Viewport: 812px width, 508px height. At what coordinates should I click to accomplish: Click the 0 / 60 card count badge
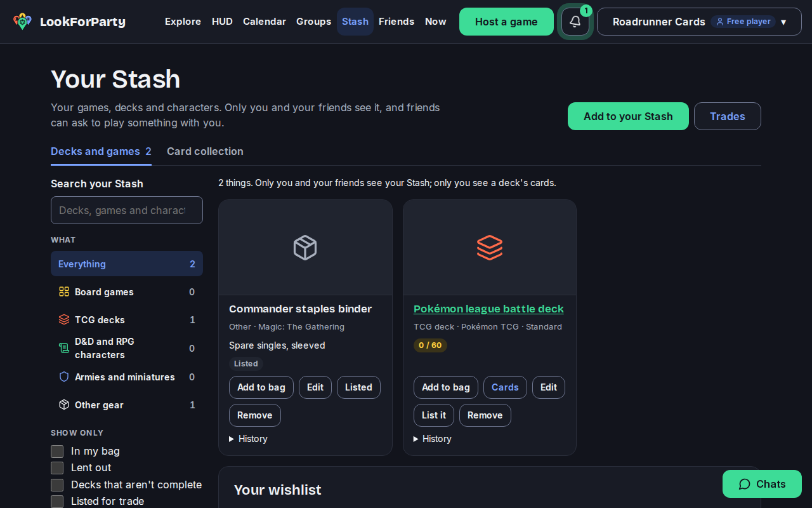(430, 345)
